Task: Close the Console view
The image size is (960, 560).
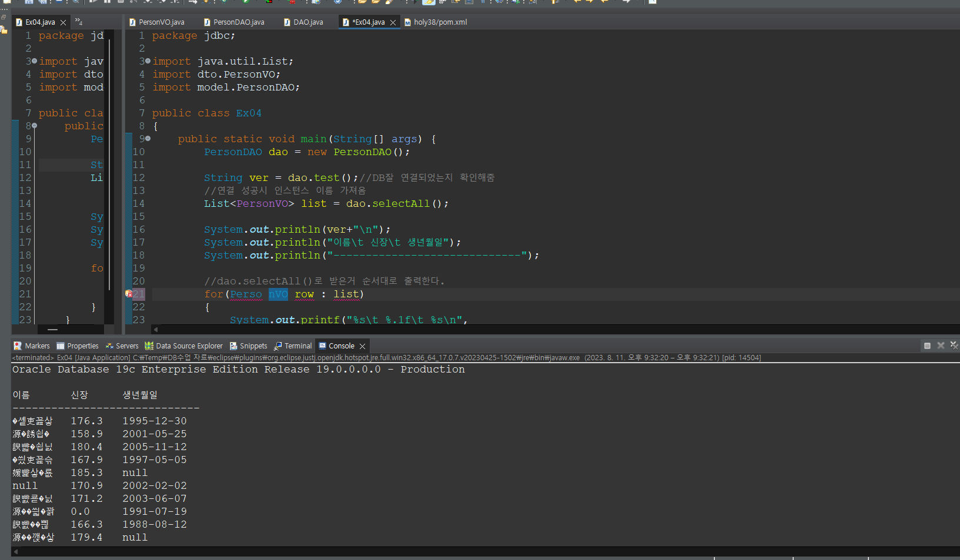Action: 363,346
